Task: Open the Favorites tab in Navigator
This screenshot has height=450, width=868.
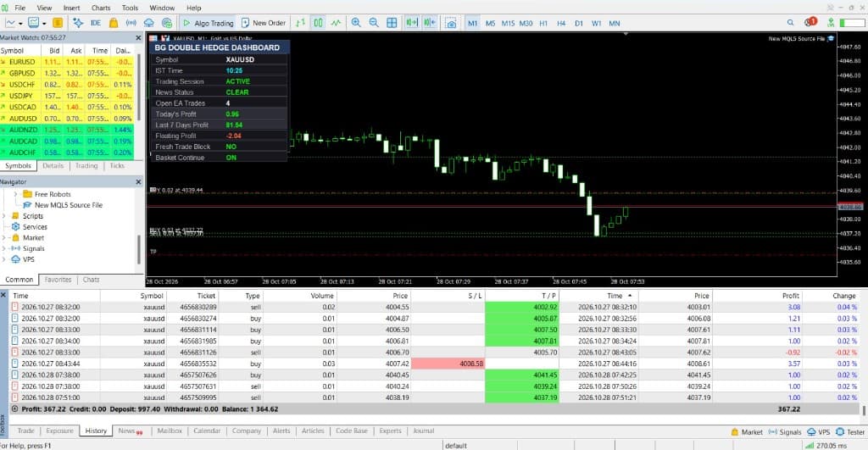Action: (x=58, y=280)
